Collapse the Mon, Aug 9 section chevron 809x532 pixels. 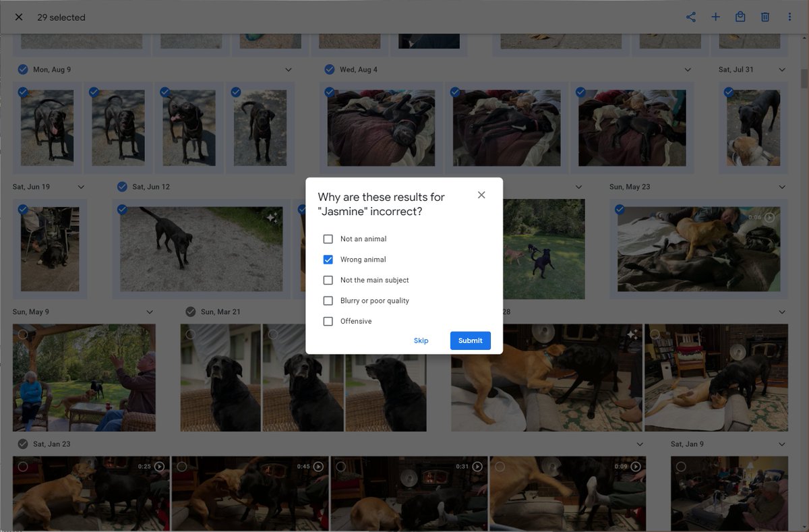click(289, 69)
